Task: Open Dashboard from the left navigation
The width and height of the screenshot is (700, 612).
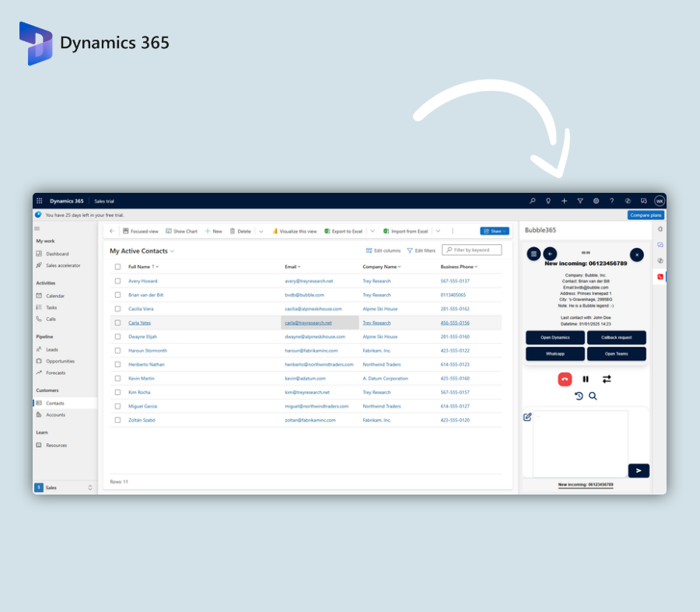Action: [x=57, y=254]
